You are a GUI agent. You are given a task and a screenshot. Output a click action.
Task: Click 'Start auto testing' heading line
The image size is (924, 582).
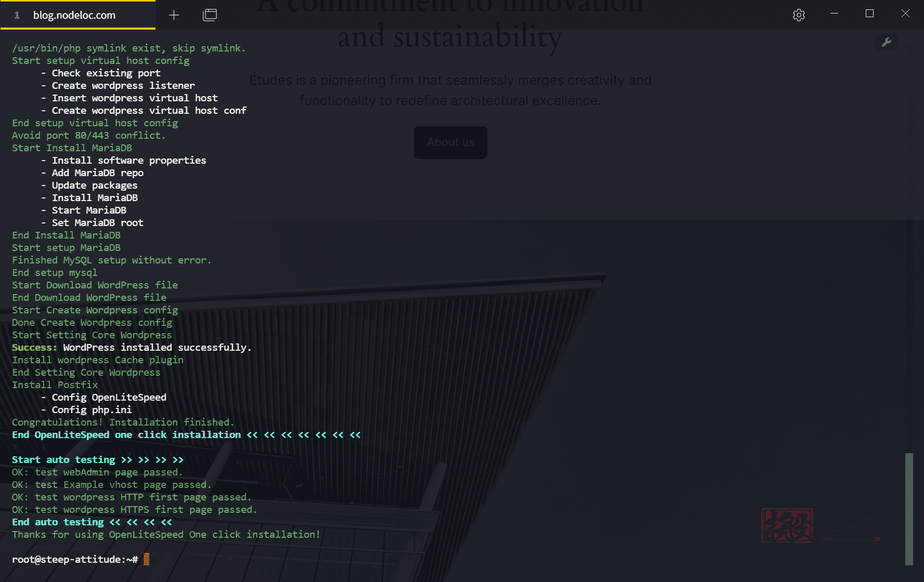(x=98, y=459)
